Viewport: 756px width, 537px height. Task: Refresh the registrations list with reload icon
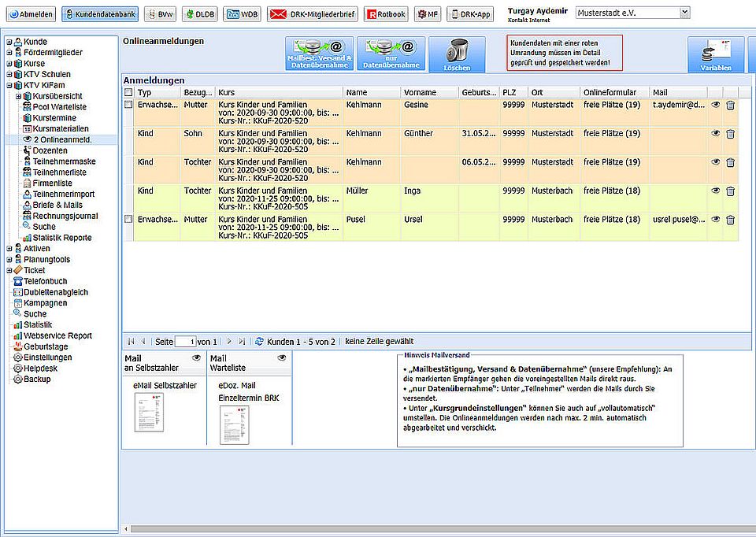coord(259,342)
